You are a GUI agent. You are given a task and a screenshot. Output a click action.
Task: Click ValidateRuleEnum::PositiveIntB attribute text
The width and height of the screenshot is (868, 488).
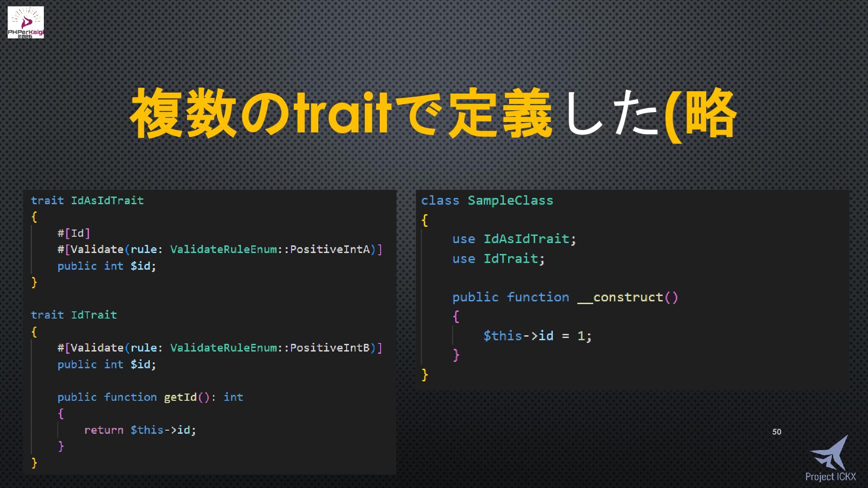[270, 348]
